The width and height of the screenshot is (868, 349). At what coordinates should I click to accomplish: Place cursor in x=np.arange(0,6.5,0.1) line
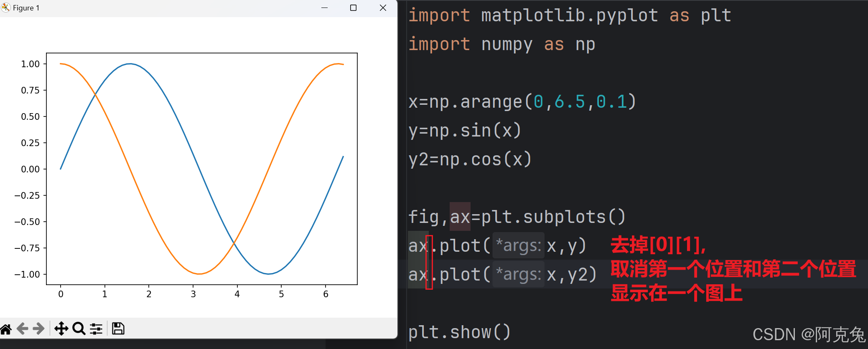point(522,102)
